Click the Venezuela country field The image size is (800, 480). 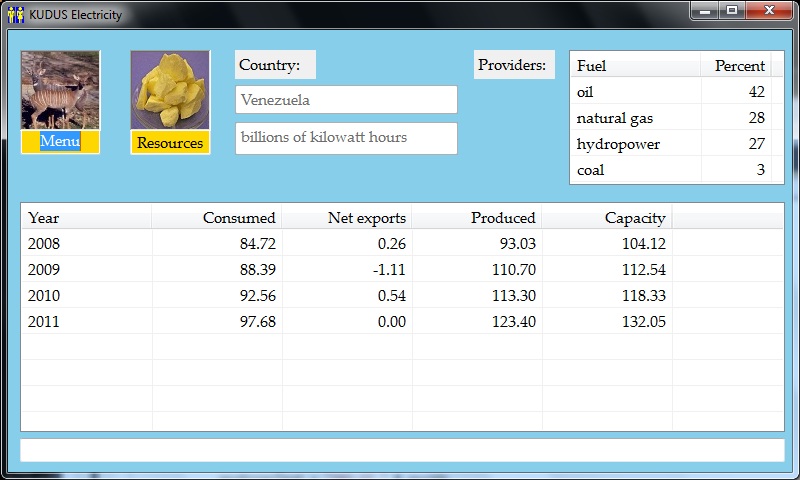346,99
